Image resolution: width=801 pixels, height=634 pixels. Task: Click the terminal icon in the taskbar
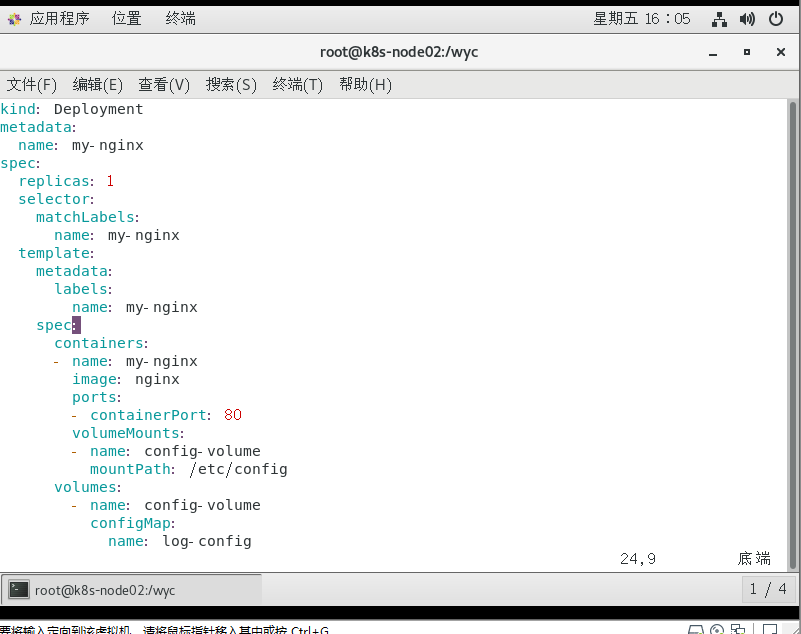pos(19,590)
